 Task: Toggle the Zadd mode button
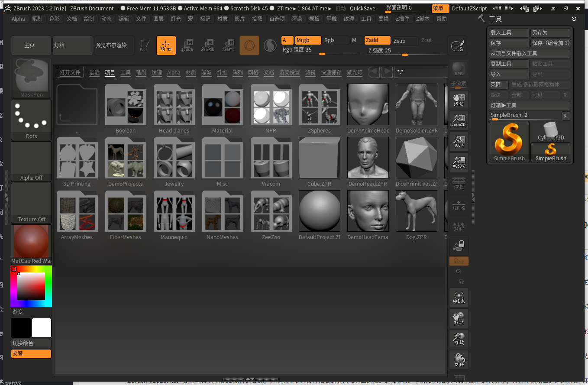click(377, 40)
